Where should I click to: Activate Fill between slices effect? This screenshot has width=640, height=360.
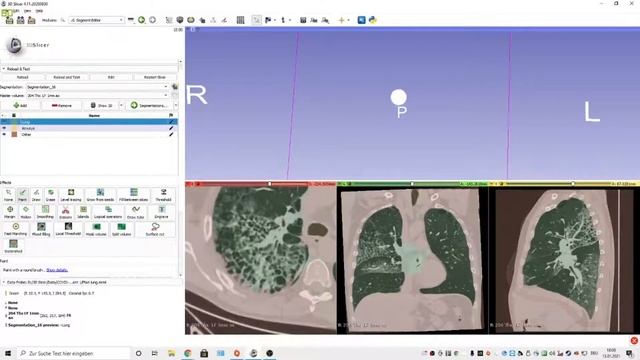pos(133,195)
